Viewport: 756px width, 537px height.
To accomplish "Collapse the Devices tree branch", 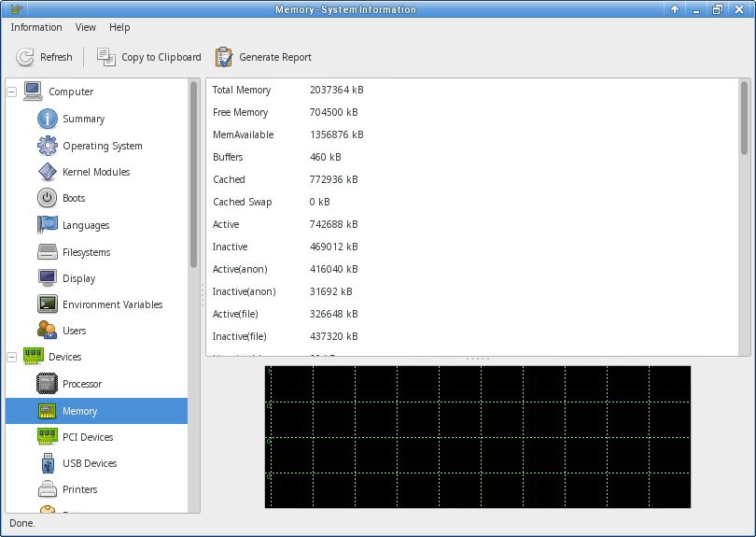I will tap(12, 357).
